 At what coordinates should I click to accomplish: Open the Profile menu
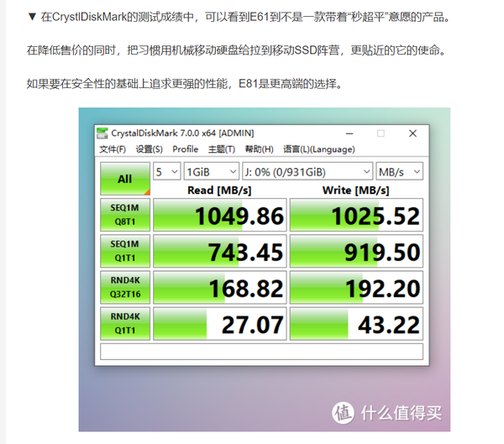point(185,149)
